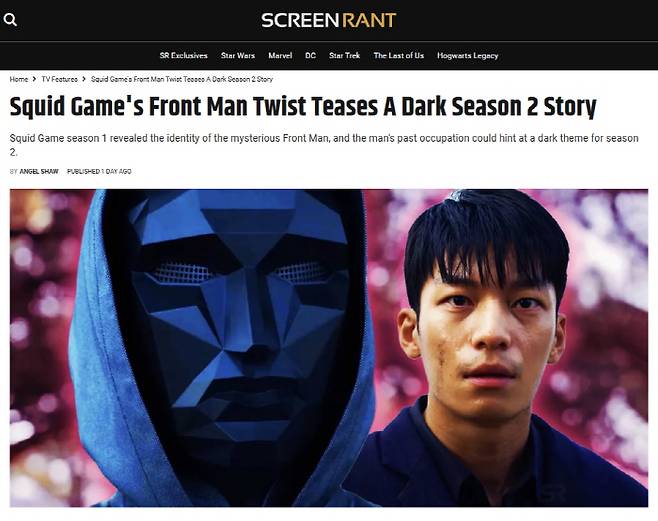Click chevron after TV Features breadcrumb
The image size is (658, 521).
click(84, 79)
